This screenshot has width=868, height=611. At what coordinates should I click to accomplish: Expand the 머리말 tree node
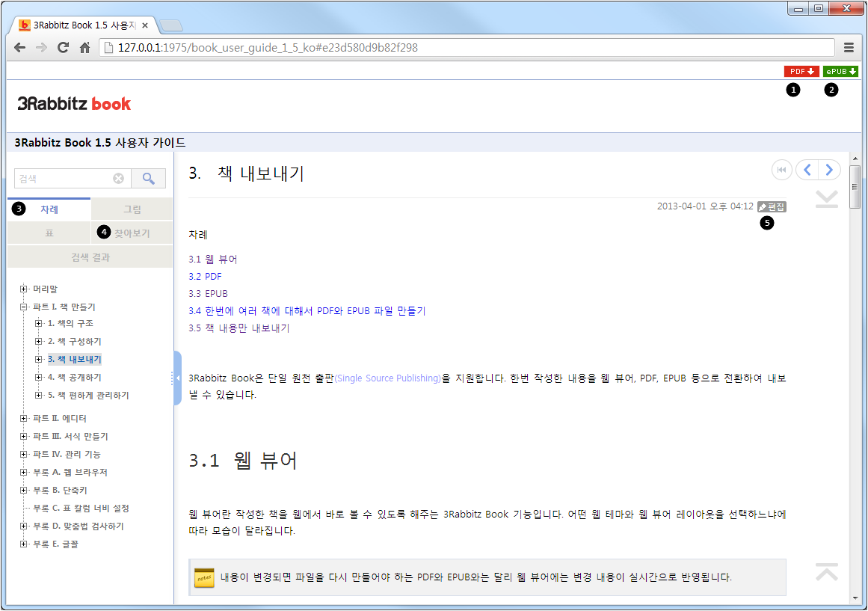pos(23,289)
